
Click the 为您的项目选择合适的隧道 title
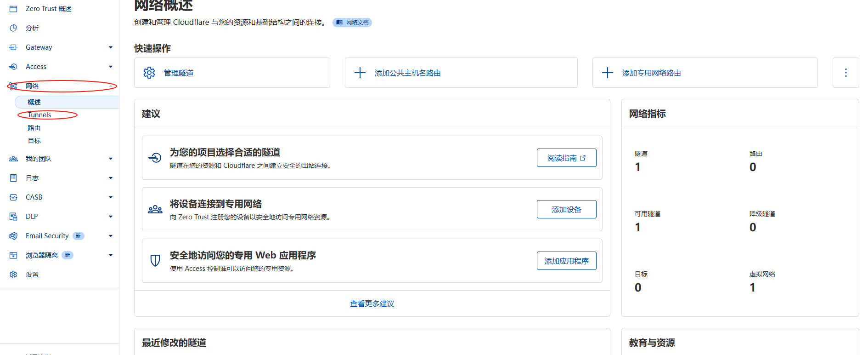[225, 152]
